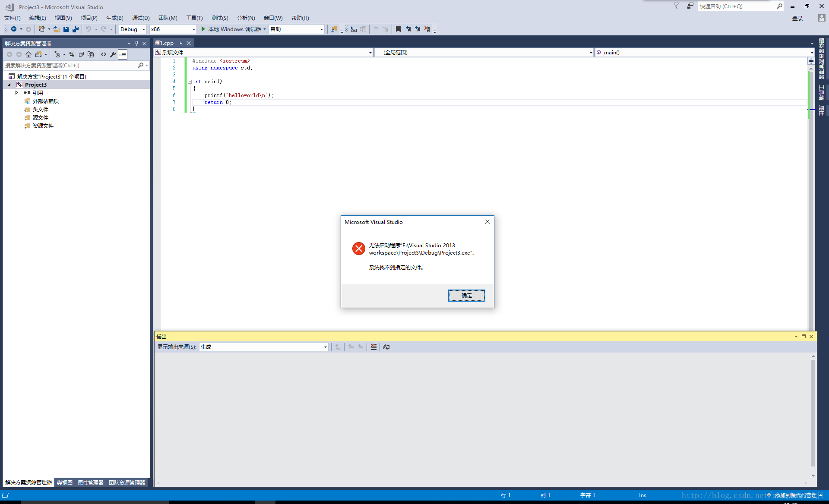Close the 源1.cpp editor tab
The height and width of the screenshot is (504, 829).
189,43
